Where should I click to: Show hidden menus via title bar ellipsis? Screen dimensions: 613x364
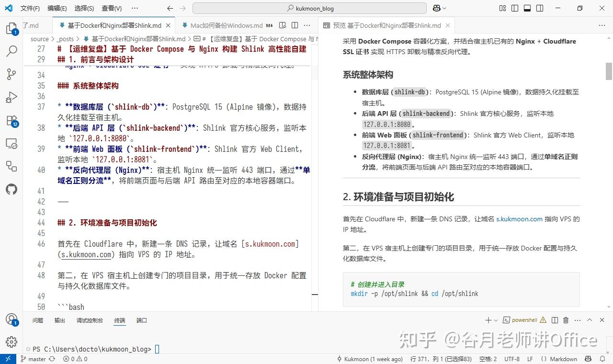pyautogui.click(x=135, y=8)
